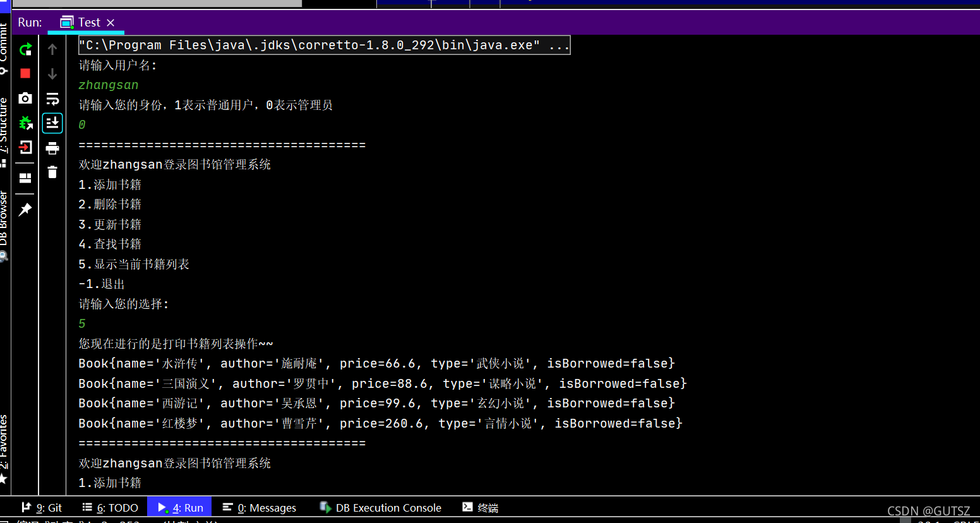Click the Messages icon in bottom bar

(228, 507)
